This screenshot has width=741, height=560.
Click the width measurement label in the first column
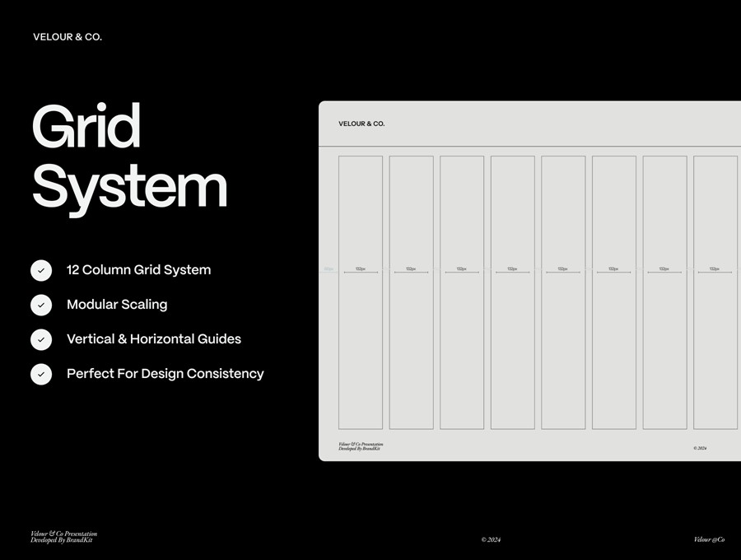361,268
